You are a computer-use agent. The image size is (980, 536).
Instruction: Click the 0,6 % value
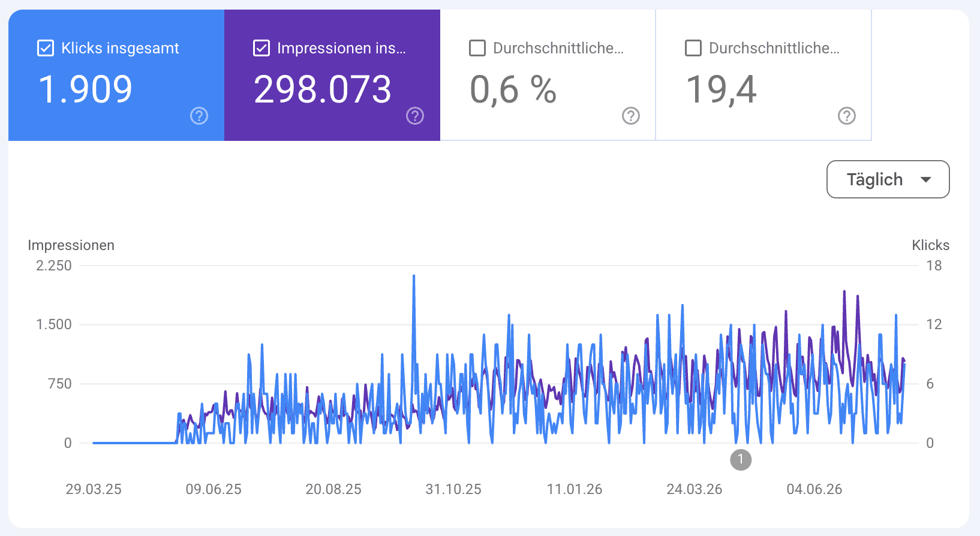(513, 90)
